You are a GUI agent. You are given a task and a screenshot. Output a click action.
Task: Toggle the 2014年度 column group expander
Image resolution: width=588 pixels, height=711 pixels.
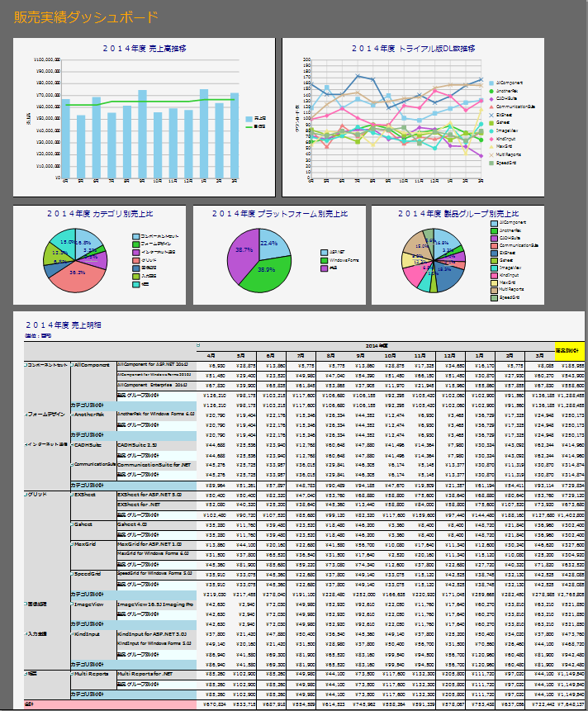point(198,345)
